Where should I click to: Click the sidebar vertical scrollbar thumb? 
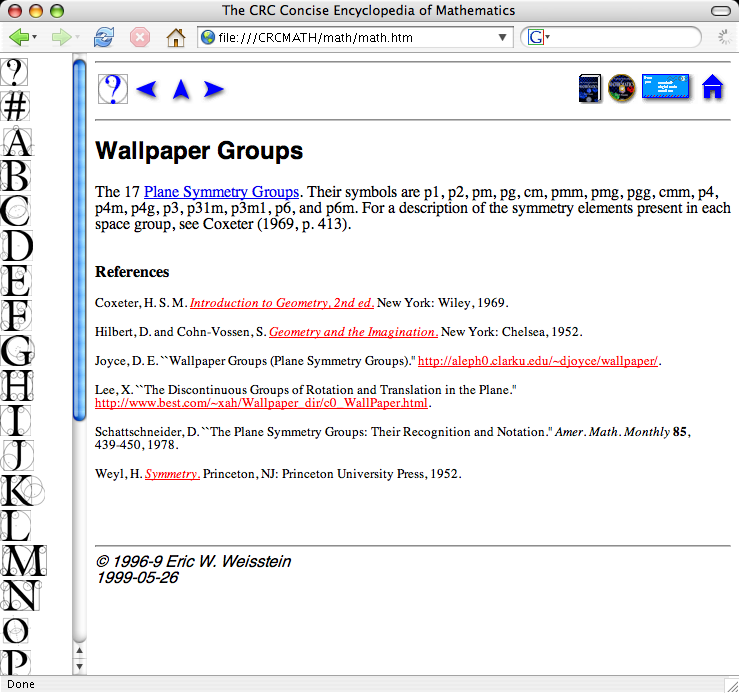point(80,240)
